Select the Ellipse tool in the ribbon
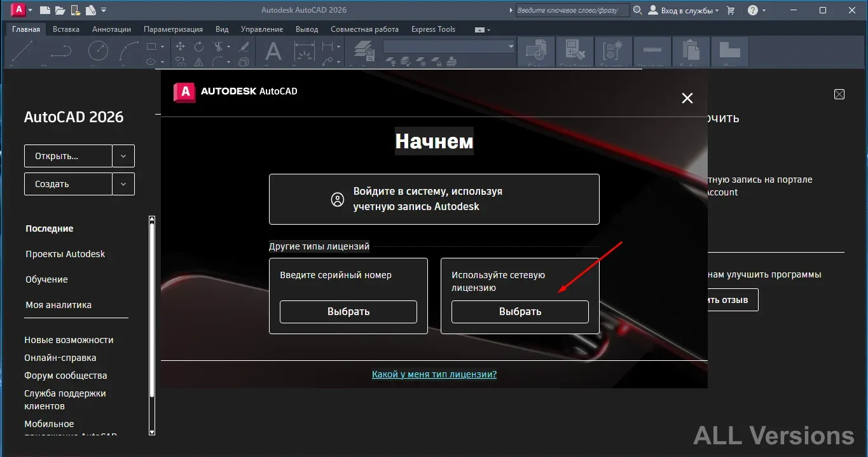This screenshot has height=457, width=868. 151,62
